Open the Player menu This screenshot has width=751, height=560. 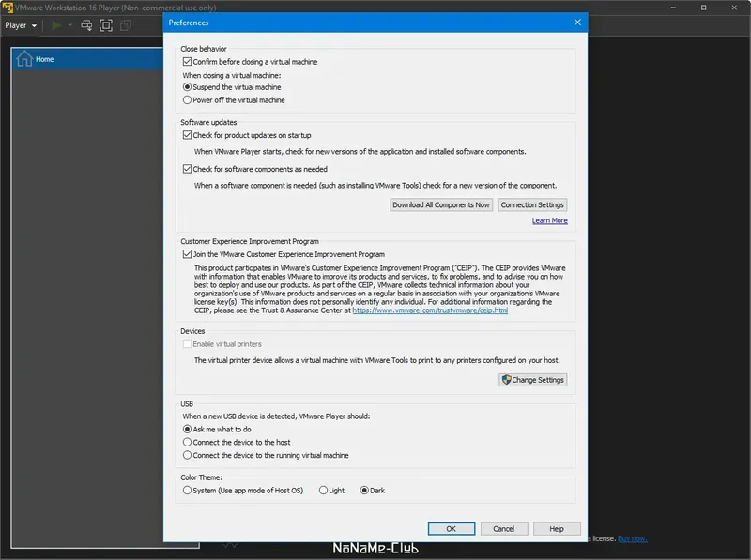click(20, 25)
